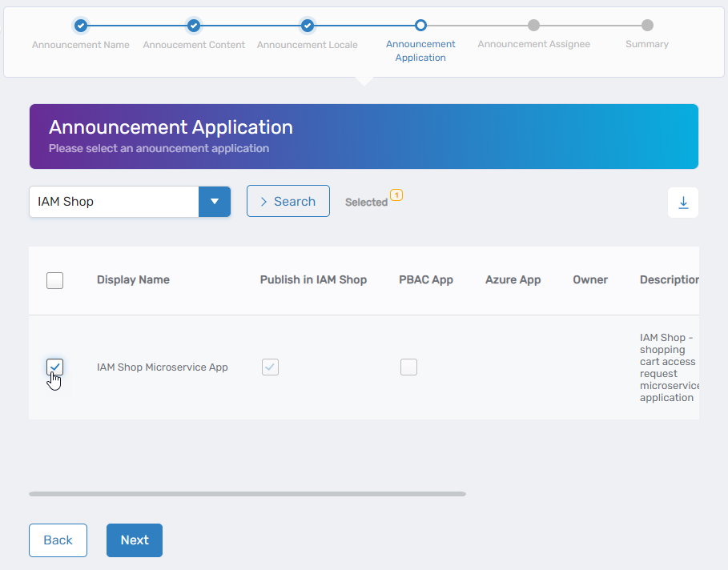
Task: Enable the select-all checkbox in table header
Action: 54,280
